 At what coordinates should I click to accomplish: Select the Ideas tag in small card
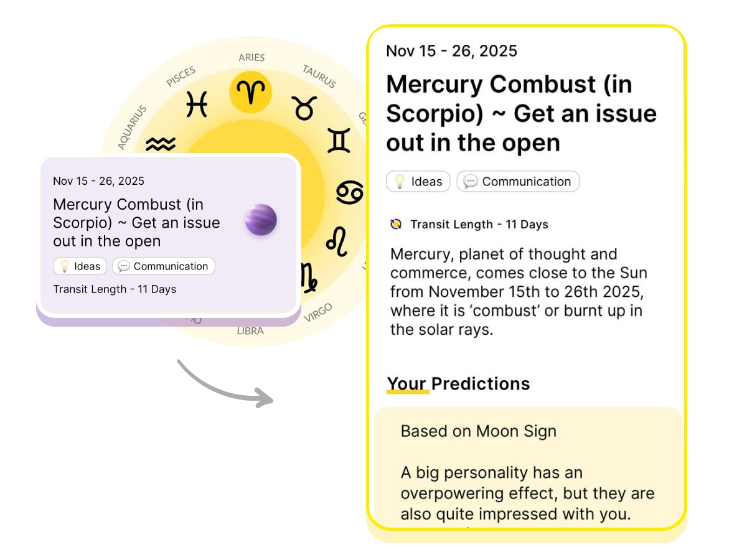pos(80,266)
